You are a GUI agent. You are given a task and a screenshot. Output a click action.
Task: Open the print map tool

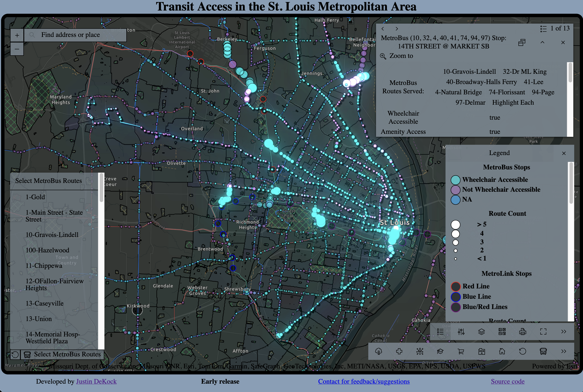tap(523, 332)
